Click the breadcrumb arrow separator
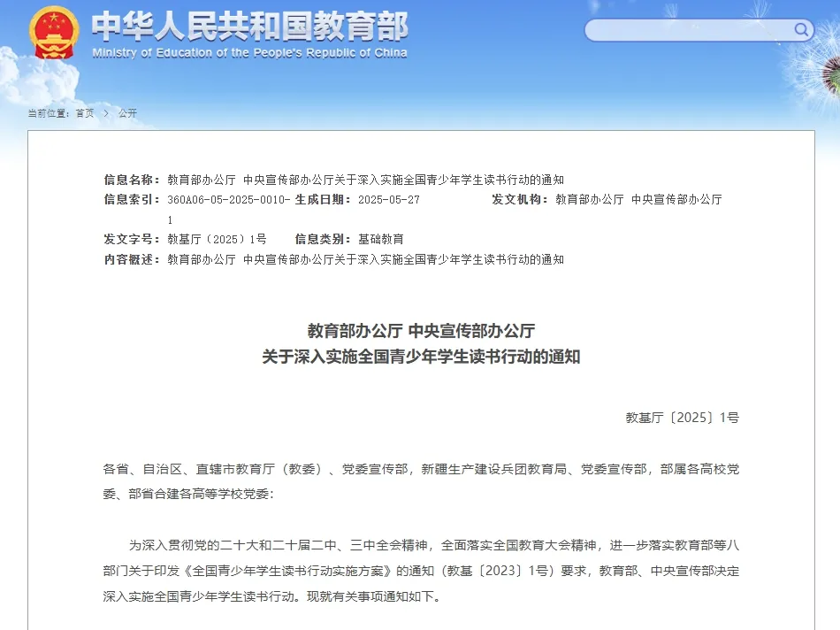Viewport: 840px width, 630px height. (x=106, y=113)
